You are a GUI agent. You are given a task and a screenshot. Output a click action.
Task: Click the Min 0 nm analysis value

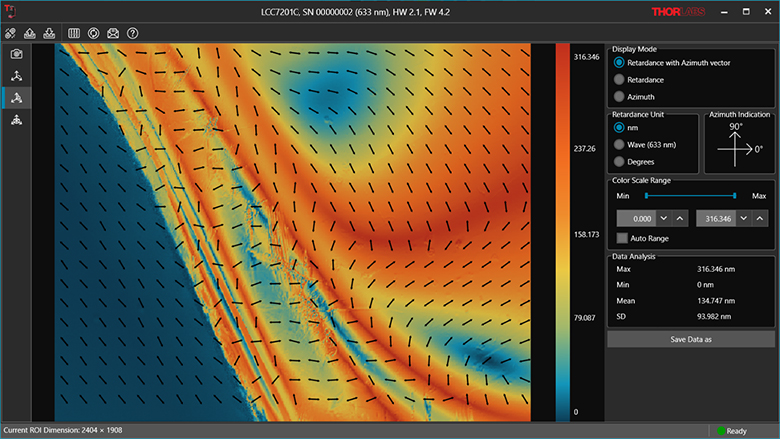pos(705,285)
